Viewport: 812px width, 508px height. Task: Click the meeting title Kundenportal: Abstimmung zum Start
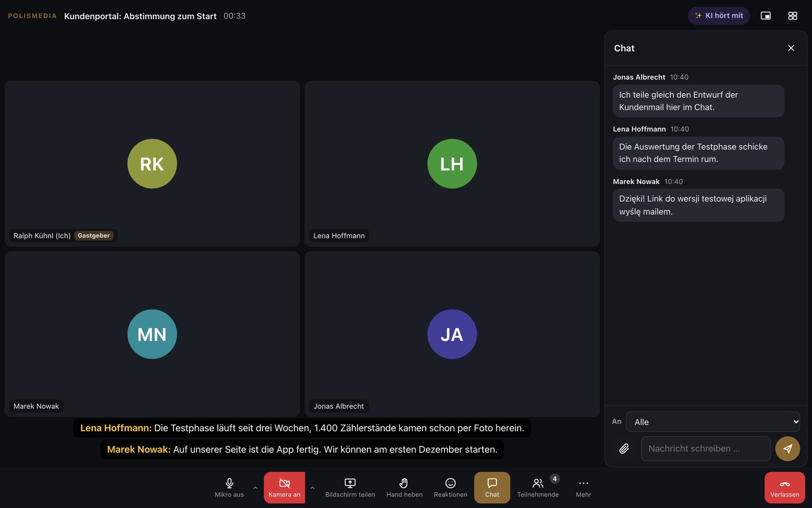click(x=140, y=16)
